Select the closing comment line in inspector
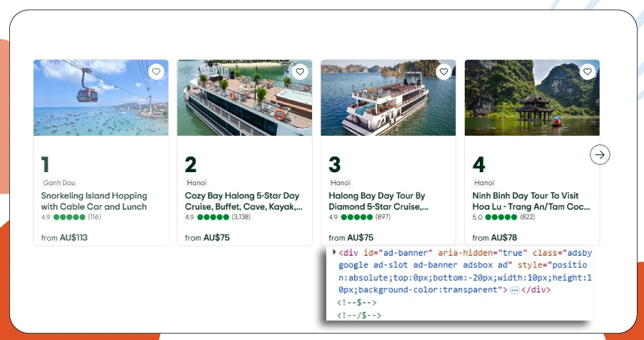 pyautogui.click(x=358, y=315)
